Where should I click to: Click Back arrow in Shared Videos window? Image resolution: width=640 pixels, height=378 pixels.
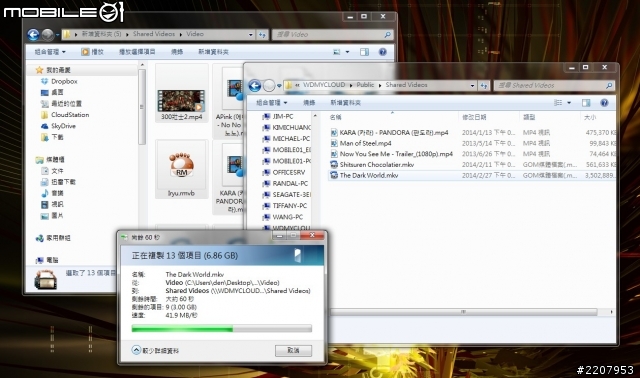[x=255, y=86]
